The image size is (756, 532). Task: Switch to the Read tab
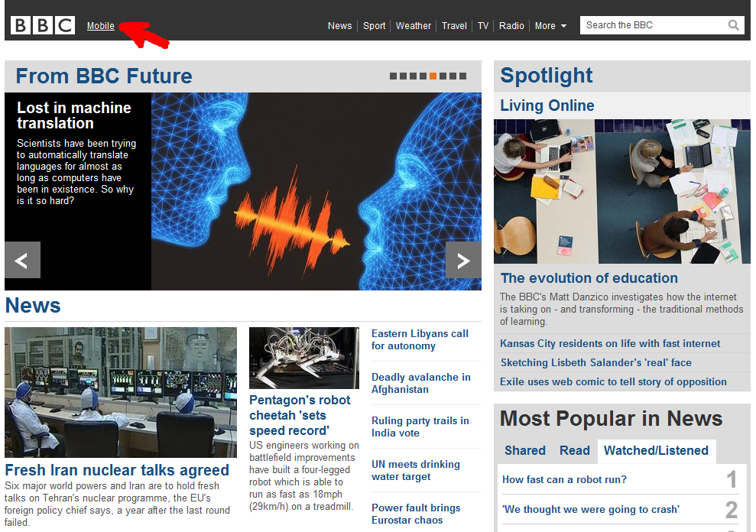click(575, 450)
